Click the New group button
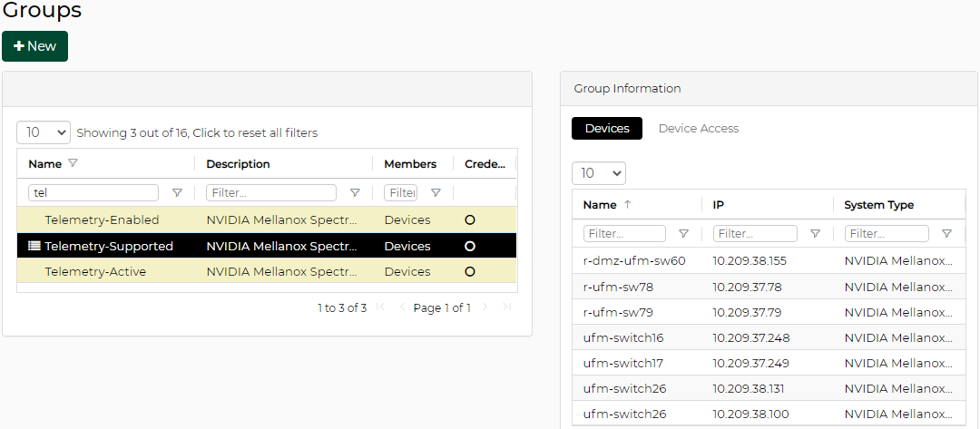Image resolution: width=980 pixels, height=429 pixels. click(x=34, y=46)
